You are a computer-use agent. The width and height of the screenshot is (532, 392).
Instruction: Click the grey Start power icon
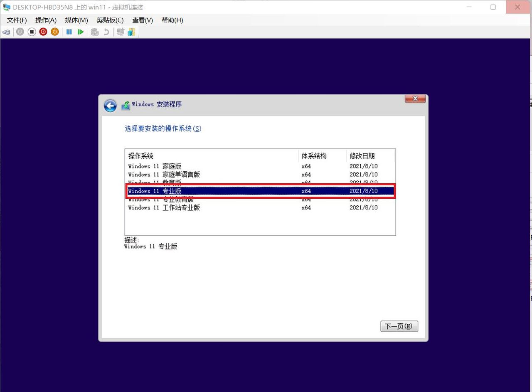click(20, 32)
